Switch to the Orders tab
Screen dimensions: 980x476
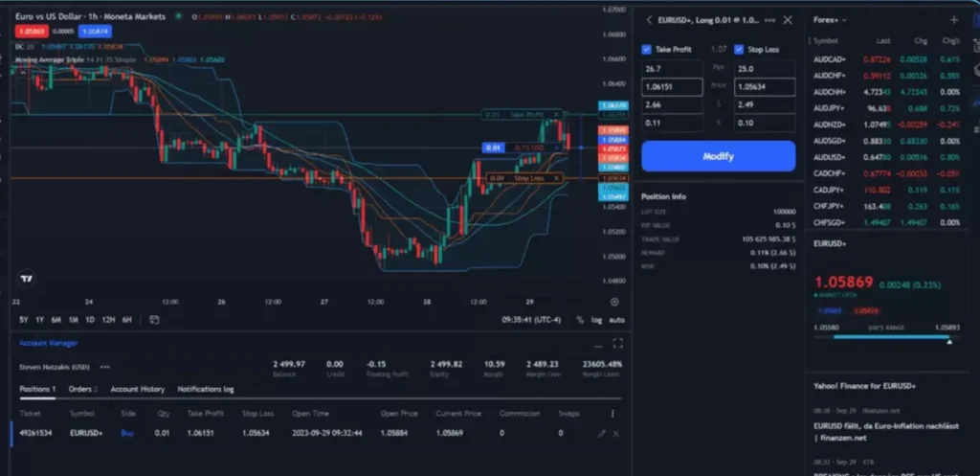click(83, 389)
